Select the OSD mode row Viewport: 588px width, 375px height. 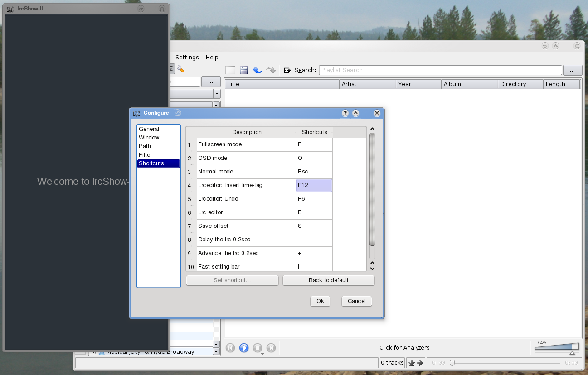pyautogui.click(x=246, y=158)
